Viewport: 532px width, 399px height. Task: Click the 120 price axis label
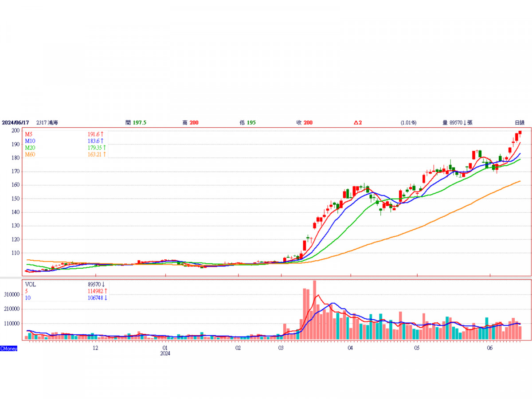[15, 239]
